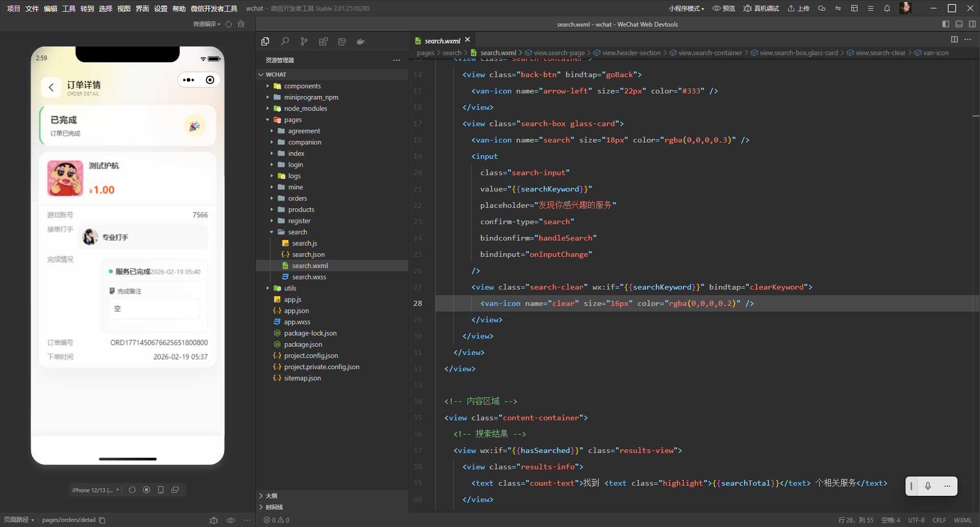Image resolution: width=980 pixels, height=527 pixels.
Task: Open the 小程序模式 mode dropdown
Action: 687,8
